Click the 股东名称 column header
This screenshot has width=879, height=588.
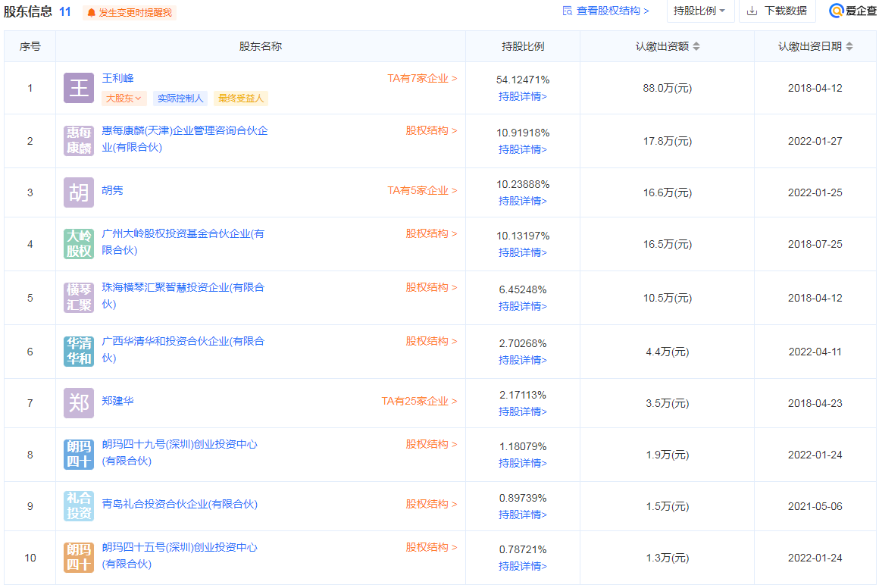pos(261,46)
